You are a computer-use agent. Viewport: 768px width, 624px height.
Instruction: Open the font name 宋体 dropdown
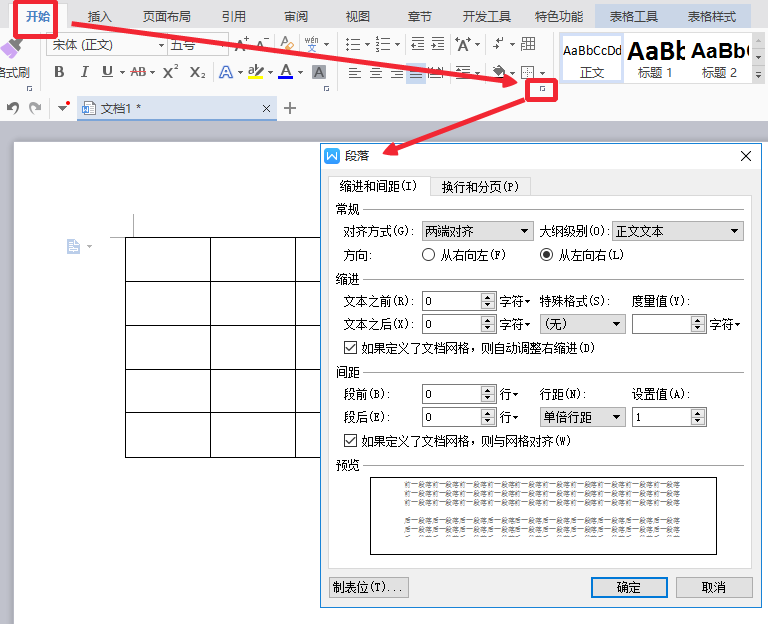pyautogui.click(x=161, y=46)
